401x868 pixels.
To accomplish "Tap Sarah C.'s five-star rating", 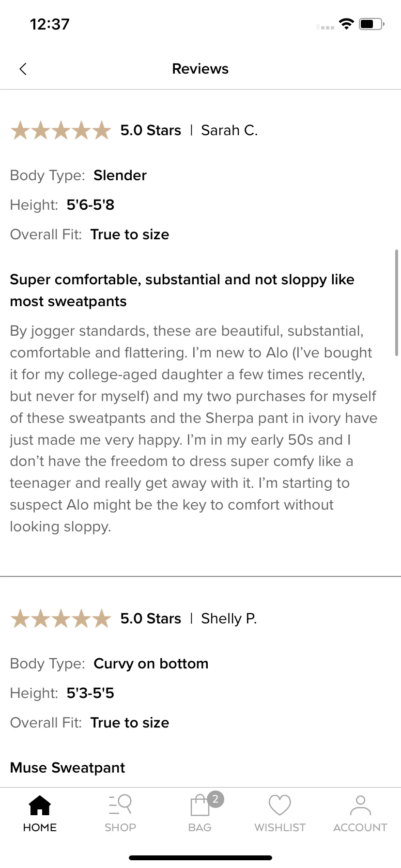I will tap(61, 130).
